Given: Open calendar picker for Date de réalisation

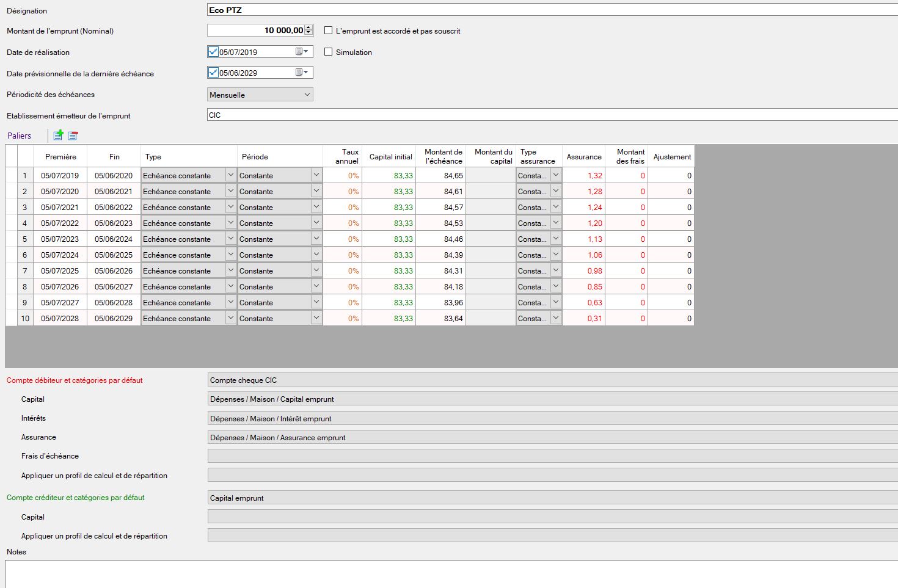Looking at the screenshot, I should click(x=301, y=52).
